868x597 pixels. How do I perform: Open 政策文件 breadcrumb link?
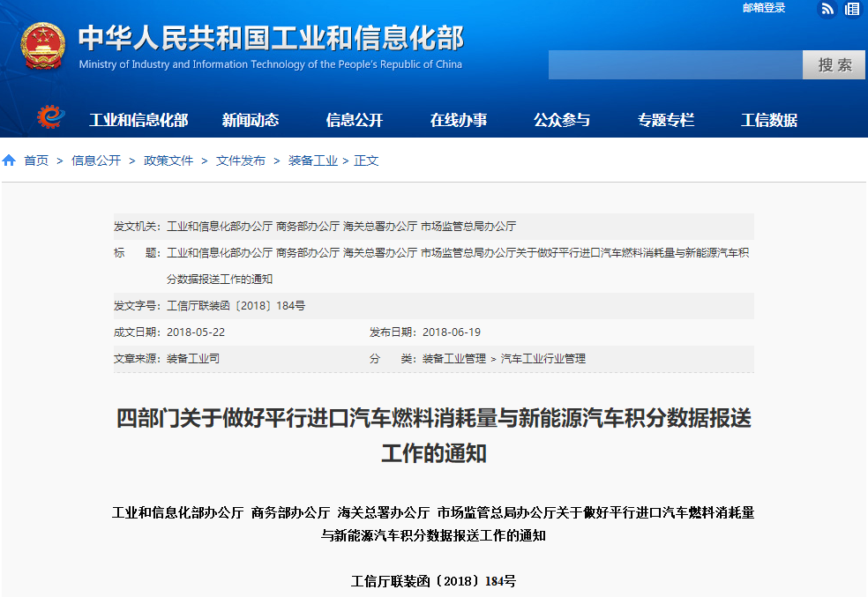pos(168,160)
